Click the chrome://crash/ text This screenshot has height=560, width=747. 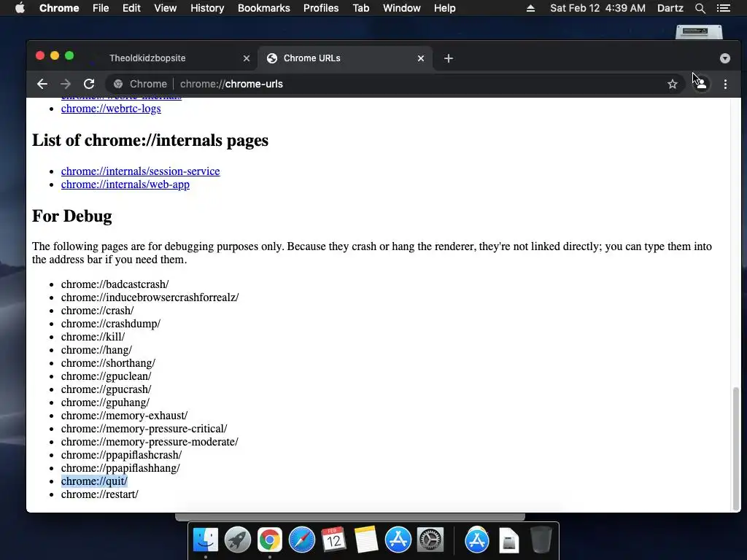coord(97,311)
